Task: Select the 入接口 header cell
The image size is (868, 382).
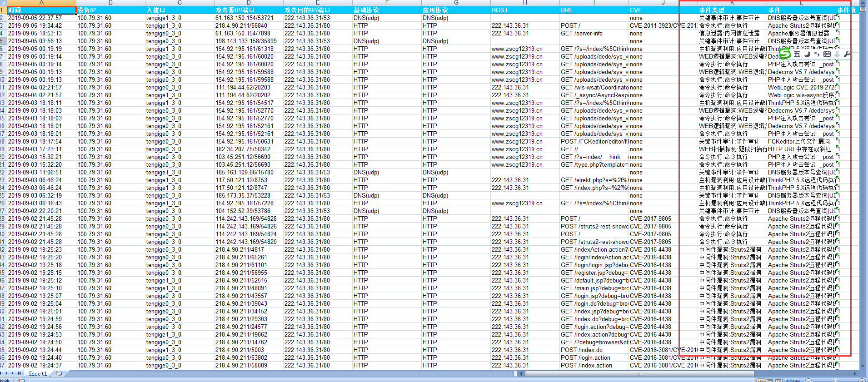Action: point(180,10)
